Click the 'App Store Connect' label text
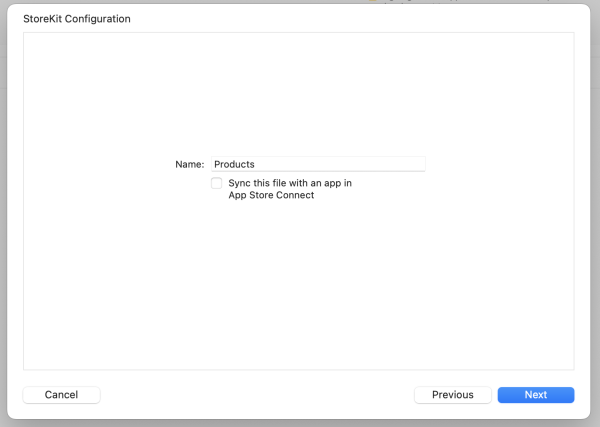This screenshot has width=600, height=427. 271,196
